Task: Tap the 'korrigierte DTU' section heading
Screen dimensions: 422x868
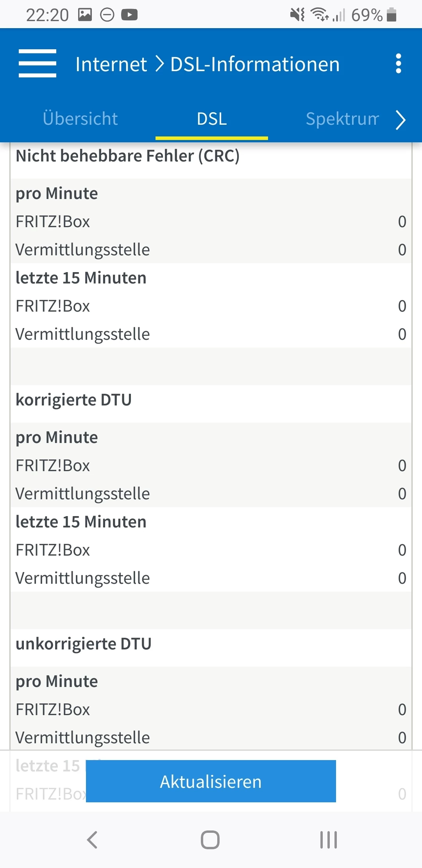Action: [73, 400]
